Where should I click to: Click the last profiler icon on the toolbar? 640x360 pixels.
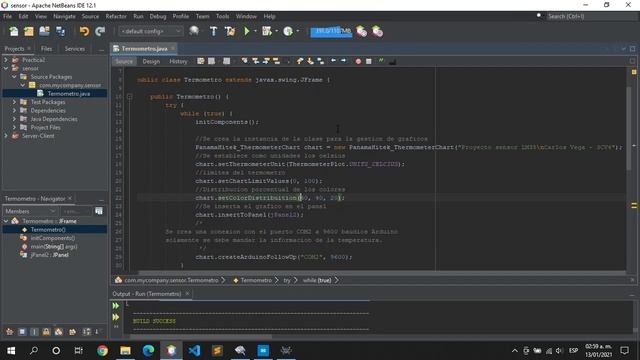click(377, 31)
